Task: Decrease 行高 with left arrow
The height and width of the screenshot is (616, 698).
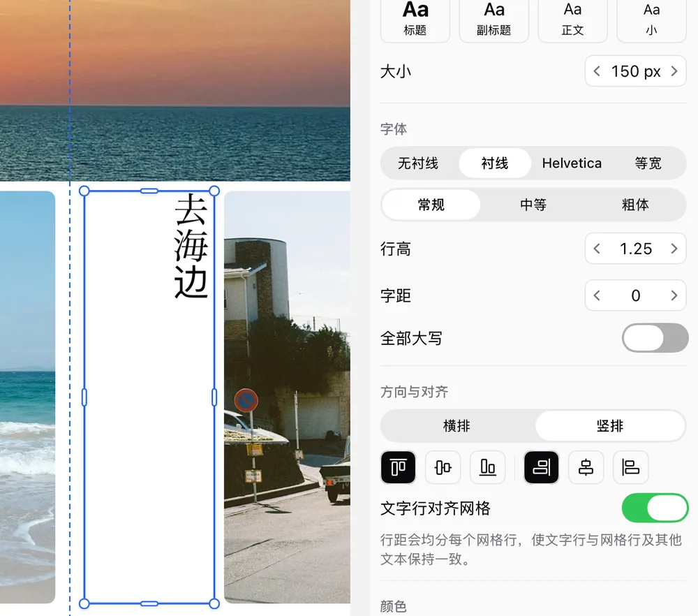Action: [597, 249]
